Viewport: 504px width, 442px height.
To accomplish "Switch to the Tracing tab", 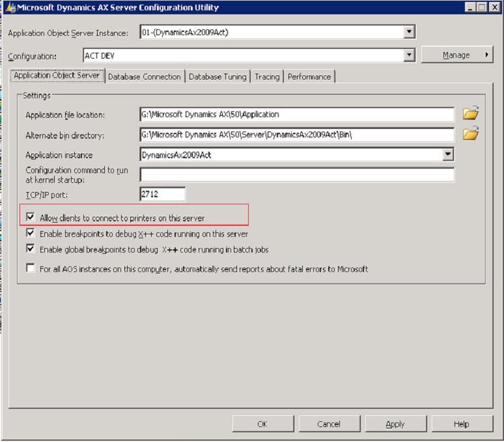I will pos(267,77).
